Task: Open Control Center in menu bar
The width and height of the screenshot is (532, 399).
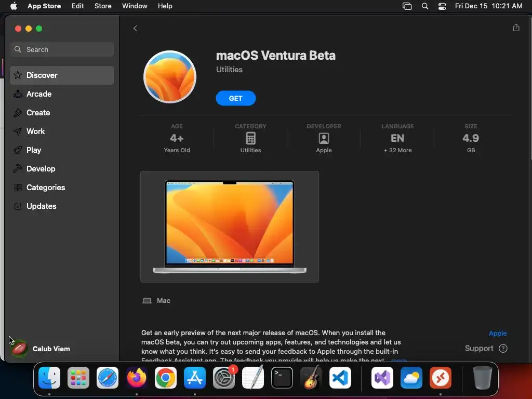Action: click(442, 6)
